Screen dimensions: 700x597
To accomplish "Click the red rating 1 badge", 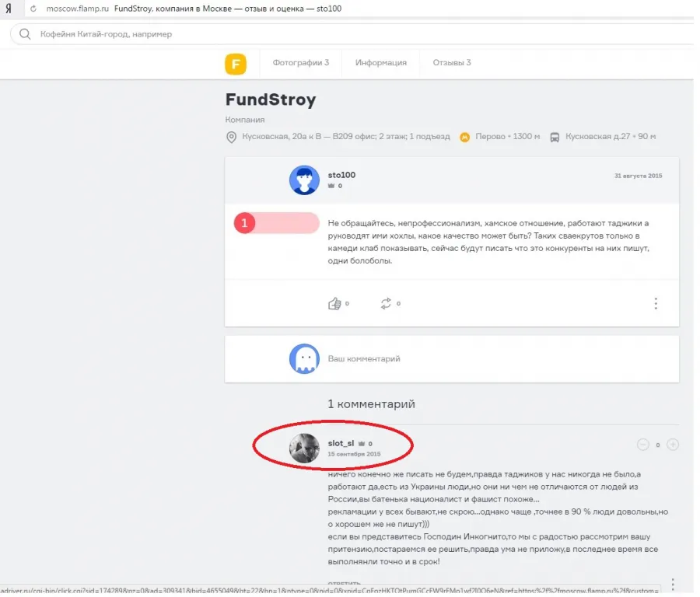I will click(244, 223).
